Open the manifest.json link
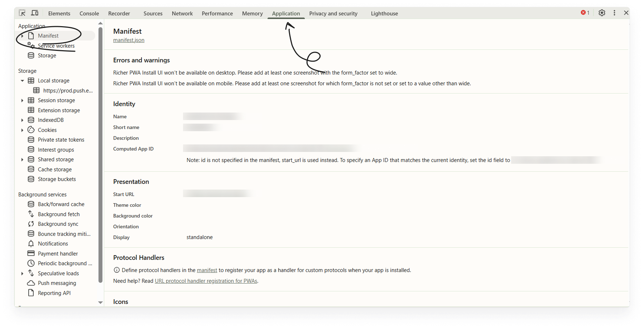This screenshot has height=329, width=644. (x=129, y=40)
